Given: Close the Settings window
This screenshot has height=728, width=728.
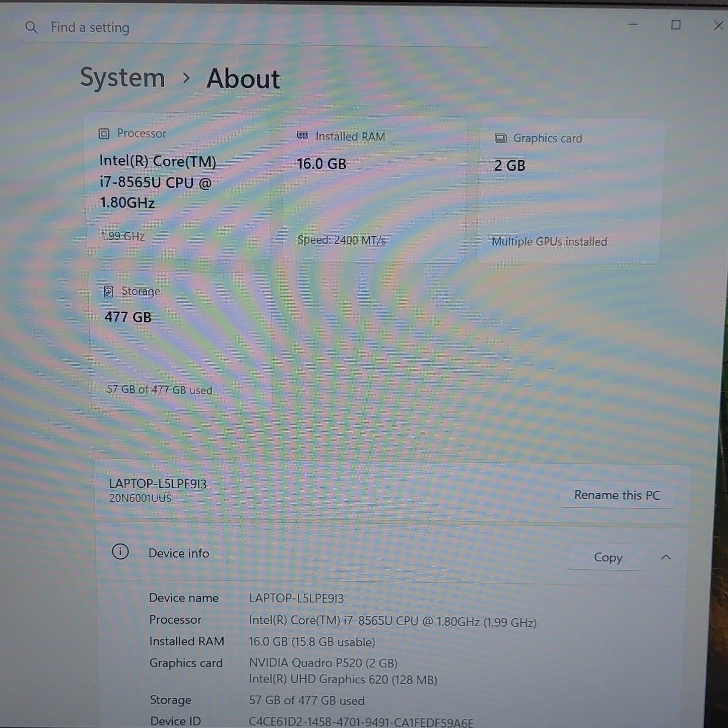Looking at the screenshot, I should (x=718, y=25).
